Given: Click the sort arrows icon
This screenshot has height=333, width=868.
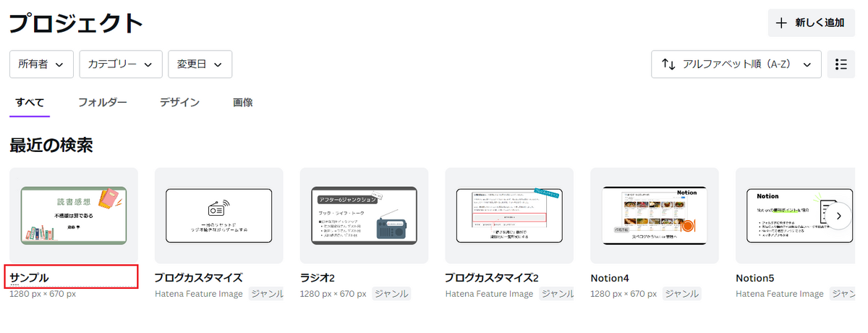Looking at the screenshot, I should [668, 64].
